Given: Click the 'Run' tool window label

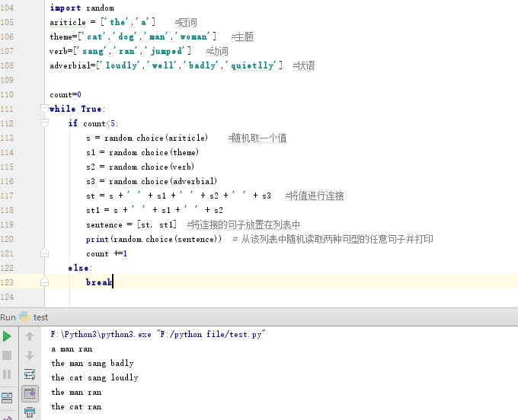Looking at the screenshot, I should click(8, 317).
